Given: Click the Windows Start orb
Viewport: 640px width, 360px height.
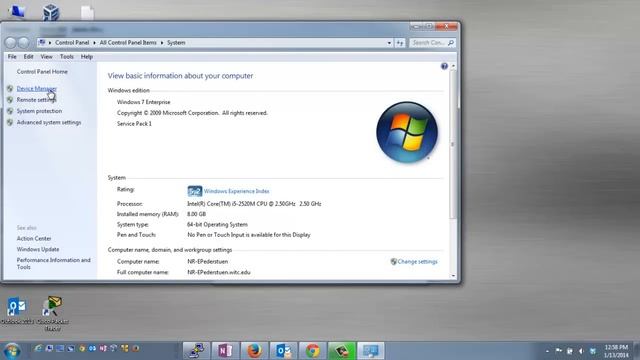Looking at the screenshot, I should 11,351.
